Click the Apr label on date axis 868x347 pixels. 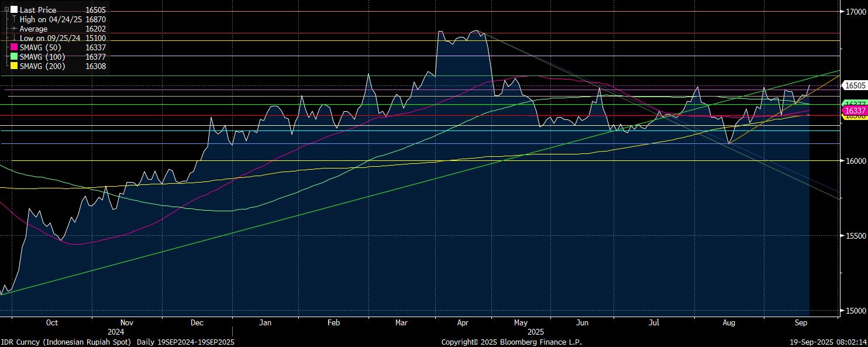pos(463,322)
